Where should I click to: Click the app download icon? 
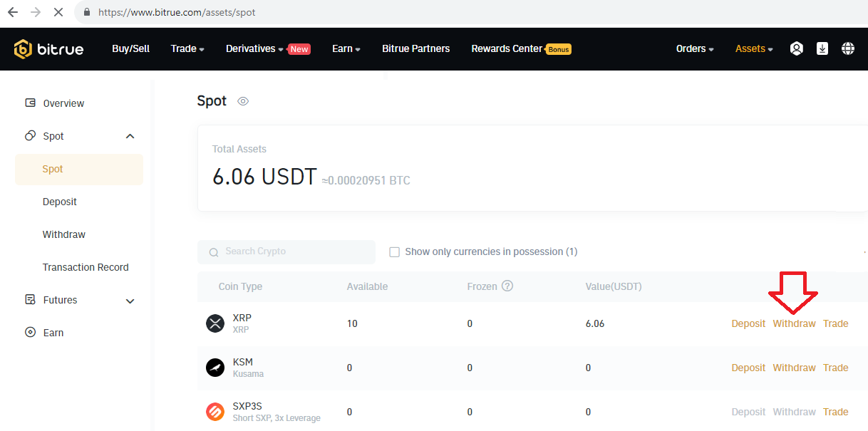pyautogui.click(x=822, y=48)
